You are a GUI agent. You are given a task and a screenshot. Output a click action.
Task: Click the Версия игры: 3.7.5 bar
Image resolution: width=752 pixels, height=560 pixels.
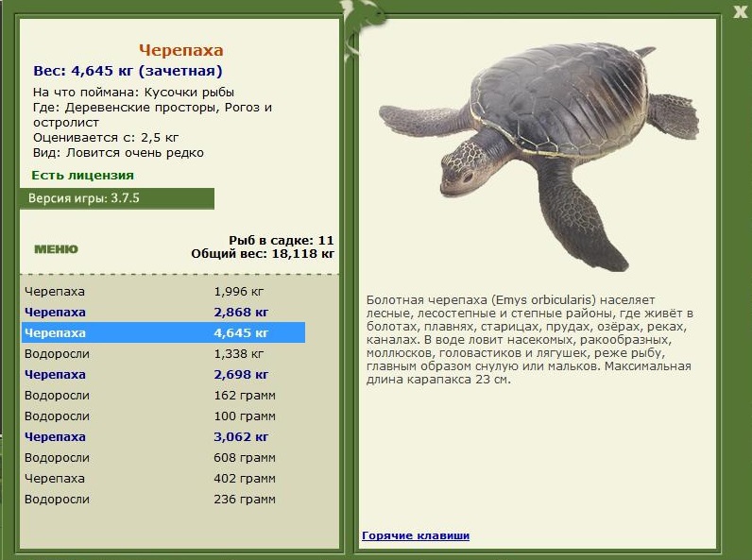(x=117, y=198)
